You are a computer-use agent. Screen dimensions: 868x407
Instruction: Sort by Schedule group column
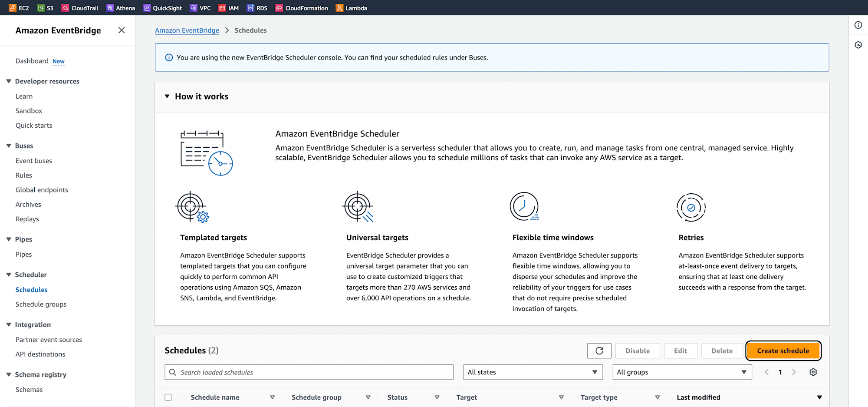point(368,397)
